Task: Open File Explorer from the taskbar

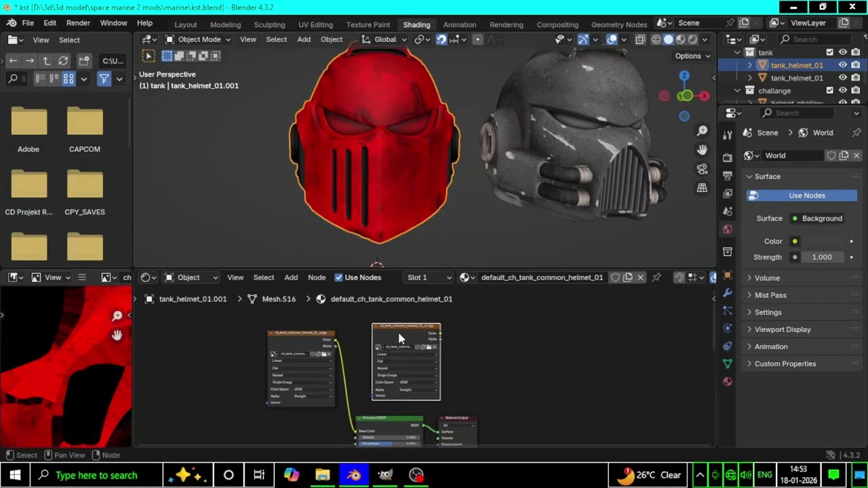Action: 322,475
